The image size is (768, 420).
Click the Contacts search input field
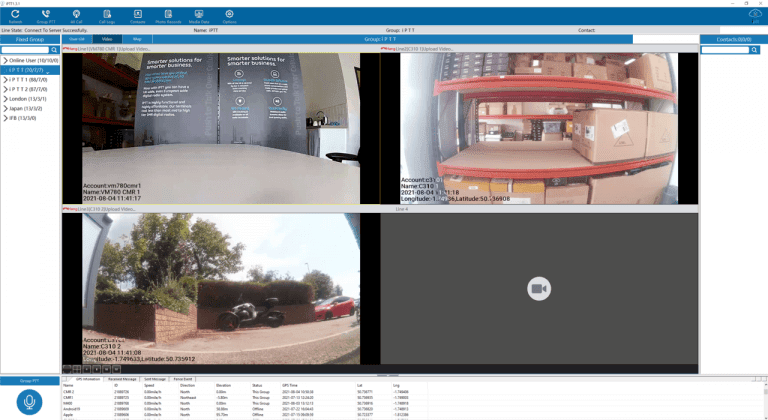[725, 49]
